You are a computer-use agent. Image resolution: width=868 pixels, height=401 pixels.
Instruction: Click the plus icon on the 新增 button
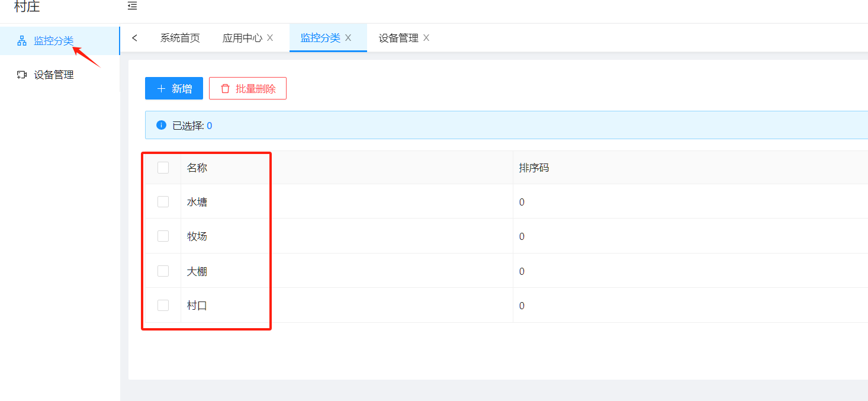(x=160, y=88)
